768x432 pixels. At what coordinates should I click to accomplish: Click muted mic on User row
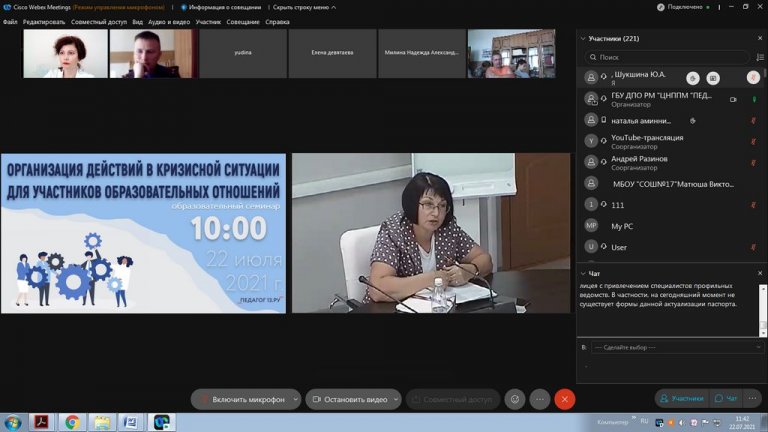[753, 247]
